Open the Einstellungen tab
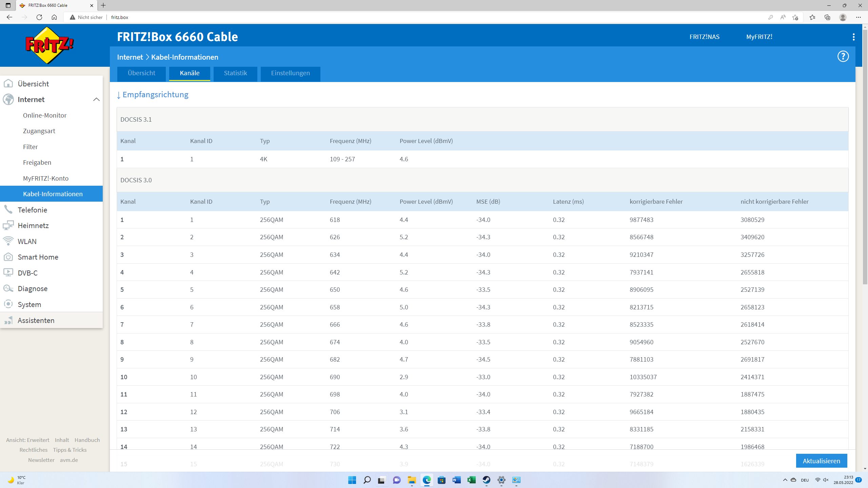Image resolution: width=868 pixels, height=488 pixels. (290, 73)
